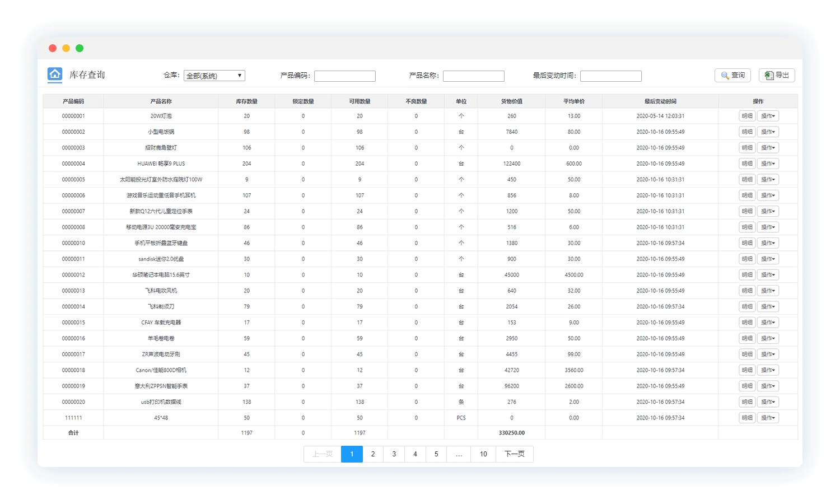840x504 pixels.
Task: Expand 操作 menu for HUAWEI 畅享9 PLUS
Action: point(768,164)
